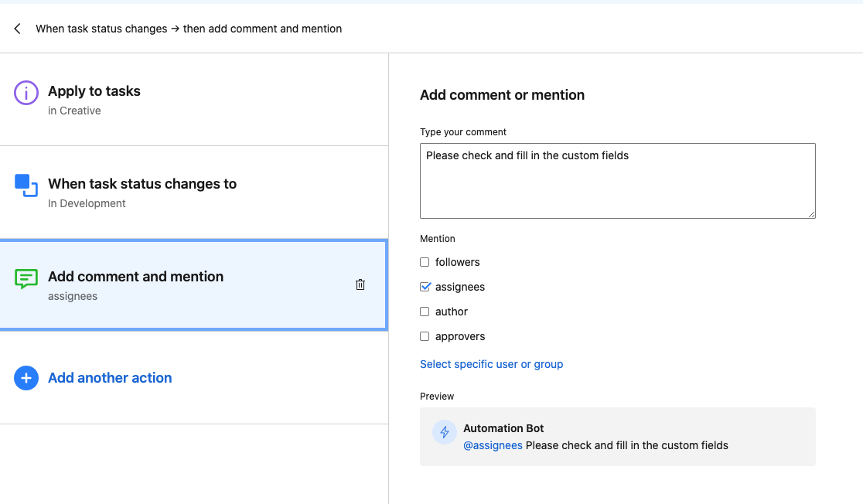Select the When task status changes to step
This screenshot has height=504, width=863.
(x=142, y=184)
